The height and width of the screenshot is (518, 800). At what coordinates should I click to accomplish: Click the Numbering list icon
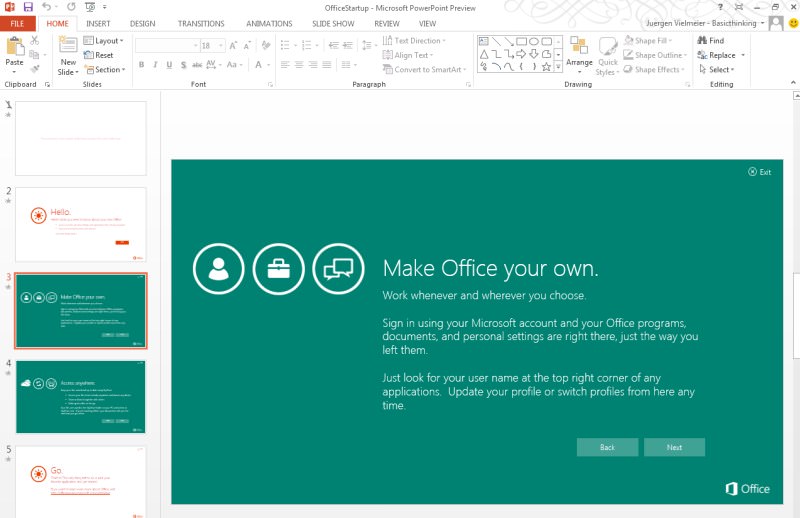point(307,45)
